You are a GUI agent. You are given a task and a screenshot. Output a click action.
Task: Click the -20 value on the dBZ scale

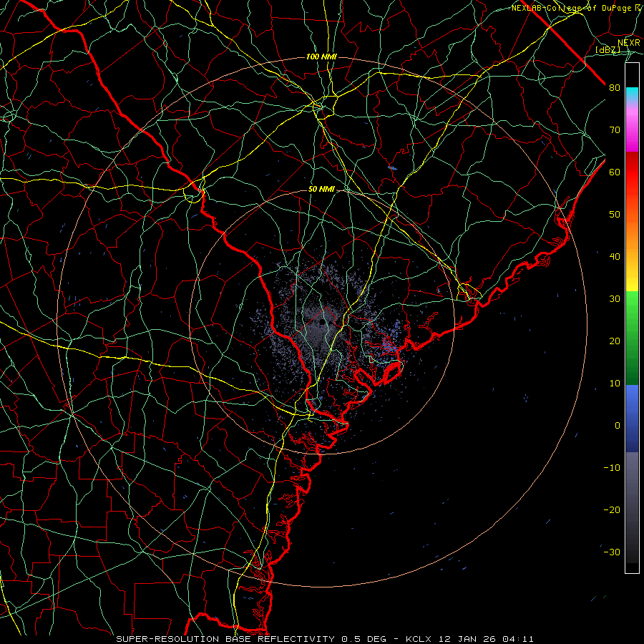[x=612, y=510]
